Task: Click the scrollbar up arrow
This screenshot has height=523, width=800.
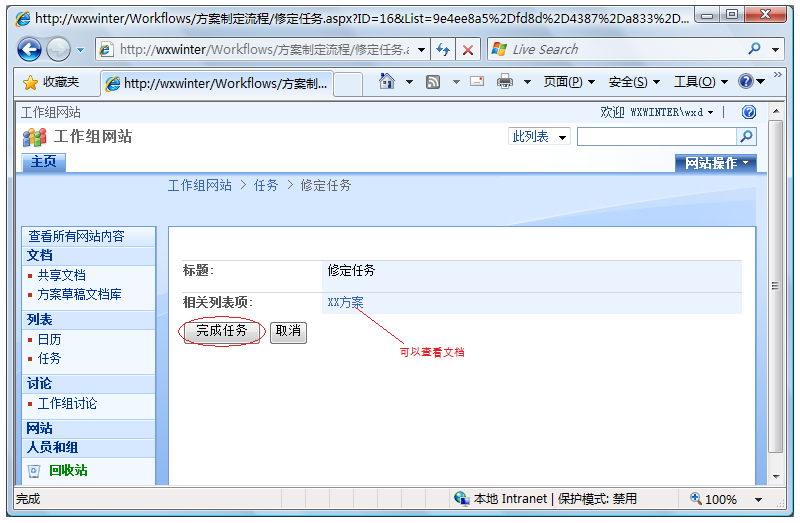Action: coord(776,111)
